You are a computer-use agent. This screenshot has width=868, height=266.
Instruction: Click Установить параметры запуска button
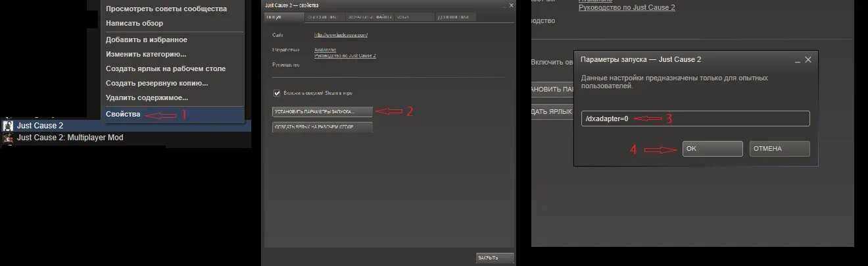(322, 112)
